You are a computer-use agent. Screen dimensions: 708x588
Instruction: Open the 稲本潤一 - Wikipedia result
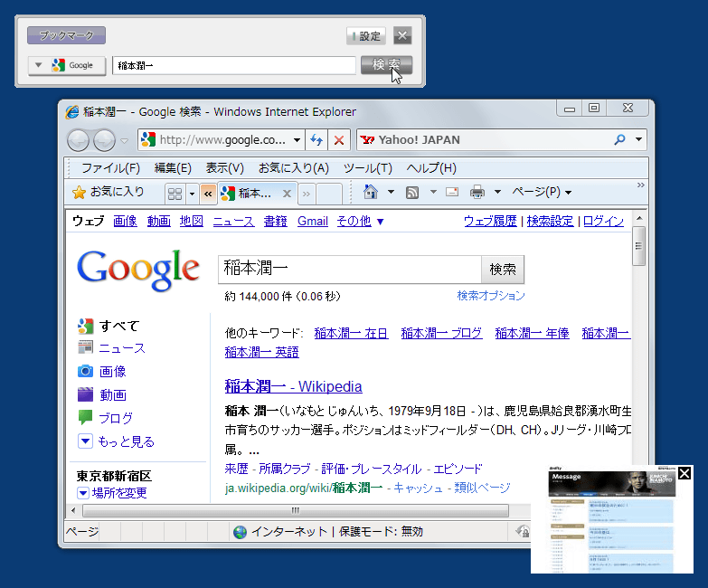click(x=293, y=386)
